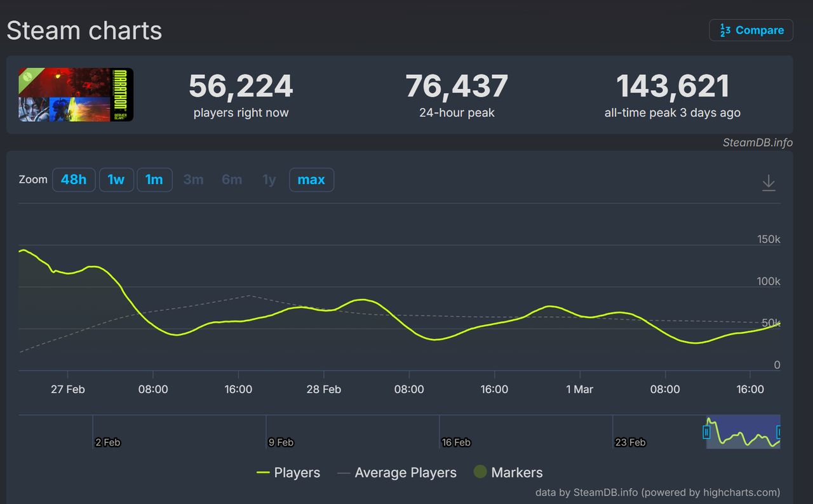
Task: Click the 28 Feb axis label
Action: [324, 389]
